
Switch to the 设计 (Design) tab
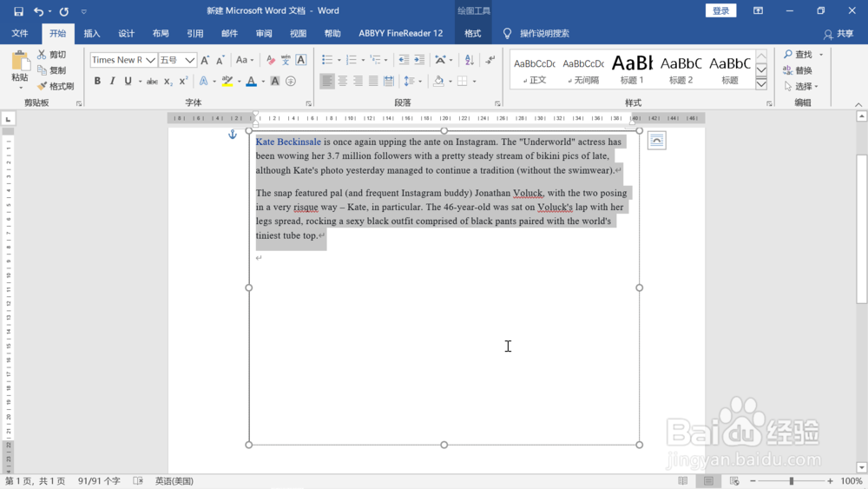pyautogui.click(x=126, y=33)
